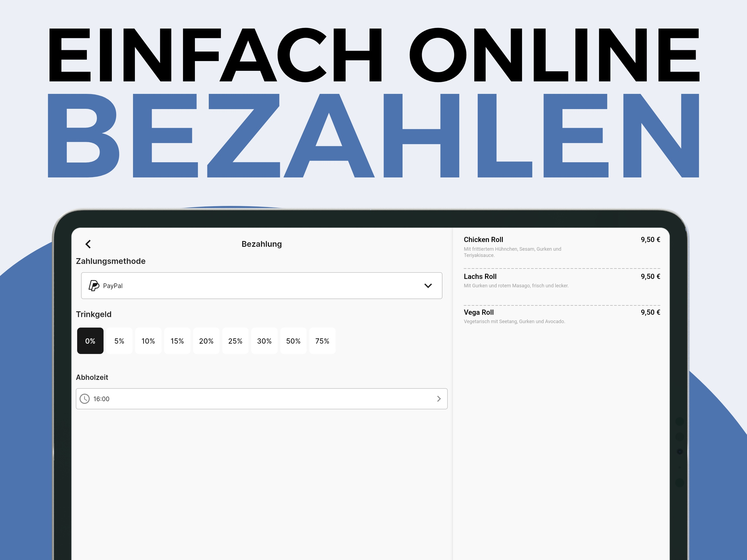Viewport: 747px width, 560px height.
Task: Set the tip to 15%
Action: 177,341
